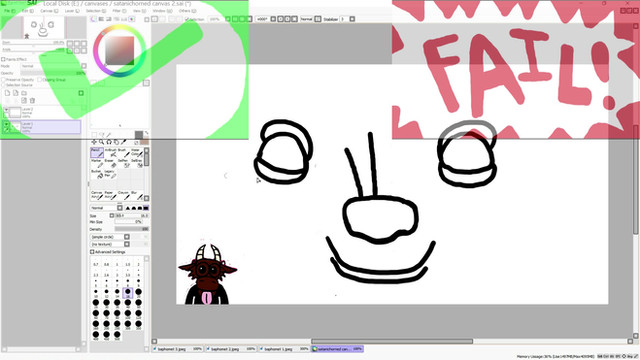Select the Legacy Pen tool
The image size is (640, 360).
tap(110, 174)
